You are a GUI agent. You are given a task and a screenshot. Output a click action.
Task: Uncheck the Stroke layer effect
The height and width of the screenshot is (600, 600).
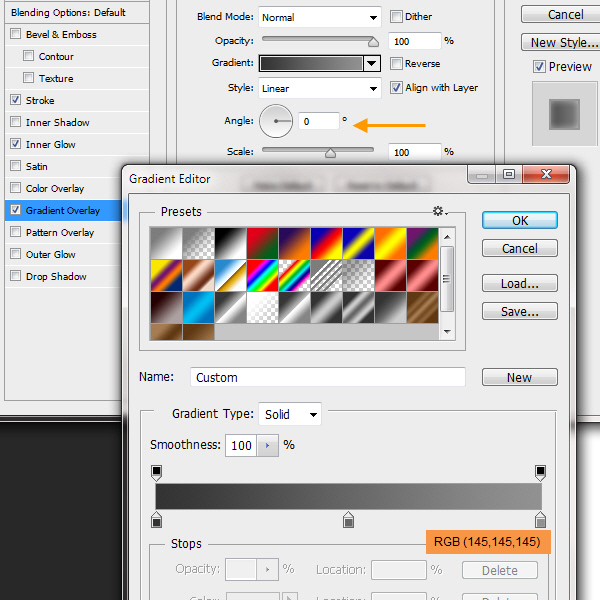[15, 101]
